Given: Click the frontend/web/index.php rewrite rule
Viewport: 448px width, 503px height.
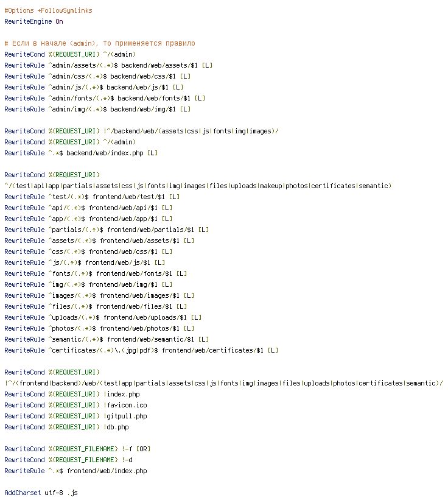Looking at the screenshot, I should point(75,471).
